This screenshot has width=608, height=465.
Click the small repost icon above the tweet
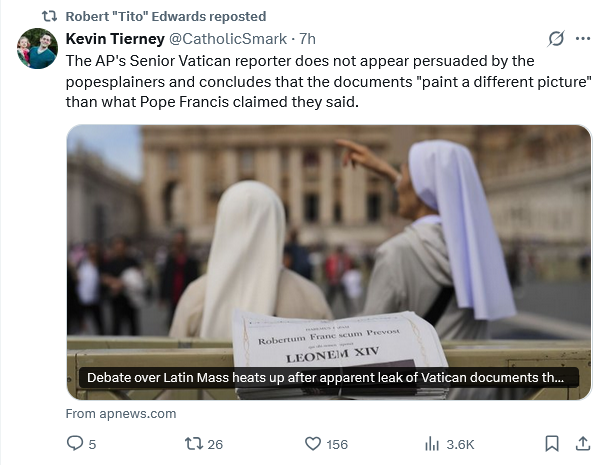pyautogui.click(x=48, y=16)
